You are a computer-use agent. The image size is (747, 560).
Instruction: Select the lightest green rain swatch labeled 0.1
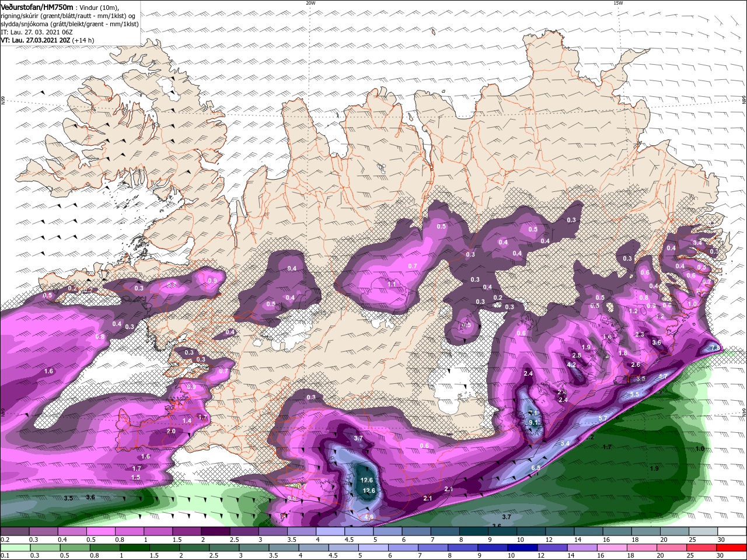tap(15, 548)
